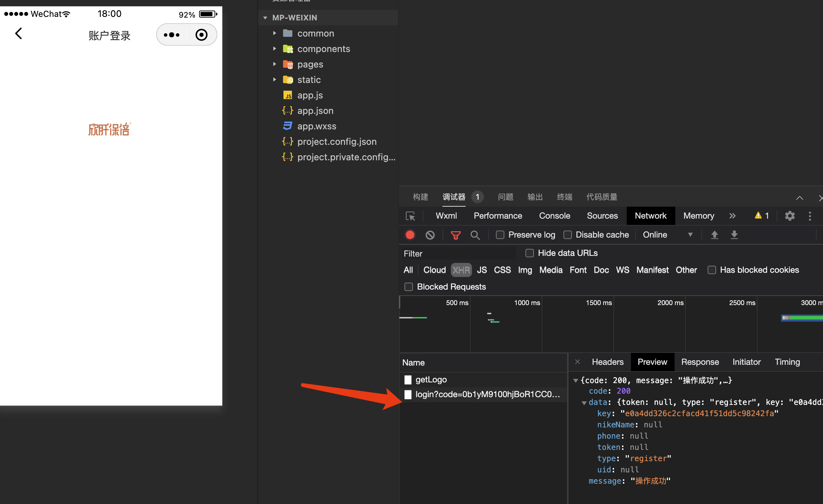The height and width of the screenshot is (504, 823).
Task: Click the components folder icon
Action: coord(288,49)
